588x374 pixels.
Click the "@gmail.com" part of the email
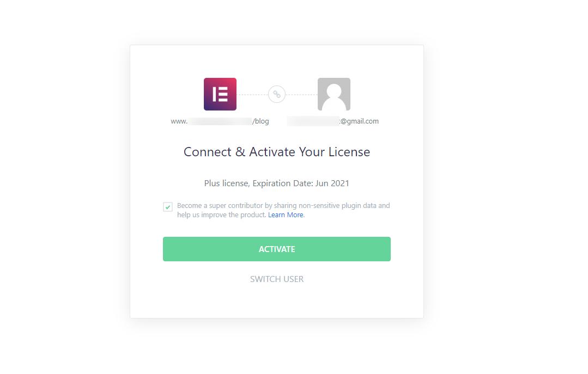(359, 121)
